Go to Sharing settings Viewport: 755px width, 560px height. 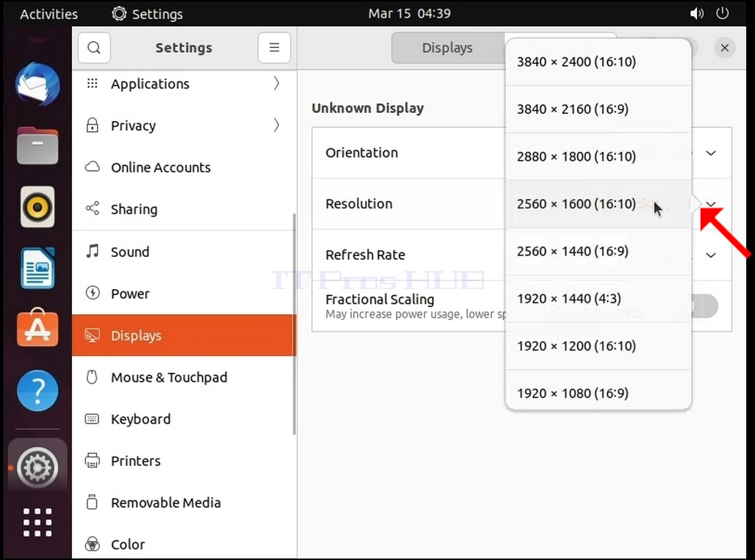click(184, 209)
